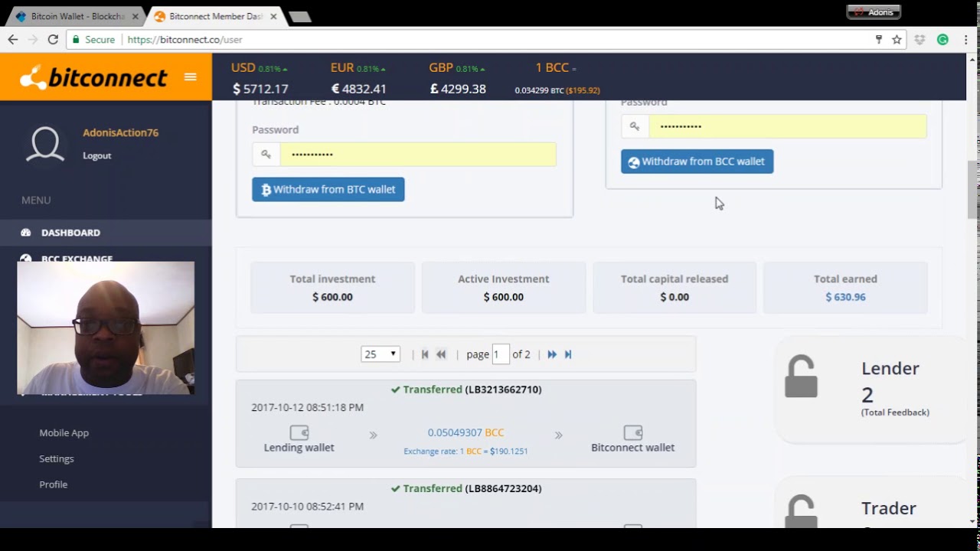The image size is (980, 551).
Task: Click Exchange rate 1 BCC = $190.1251 text
Action: 465,451
